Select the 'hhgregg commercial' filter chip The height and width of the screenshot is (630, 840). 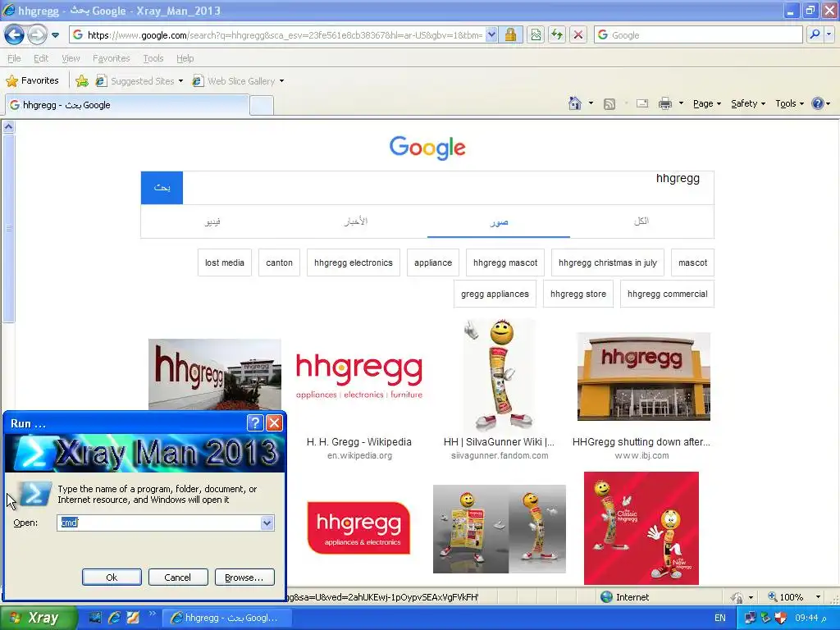point(668,294)
